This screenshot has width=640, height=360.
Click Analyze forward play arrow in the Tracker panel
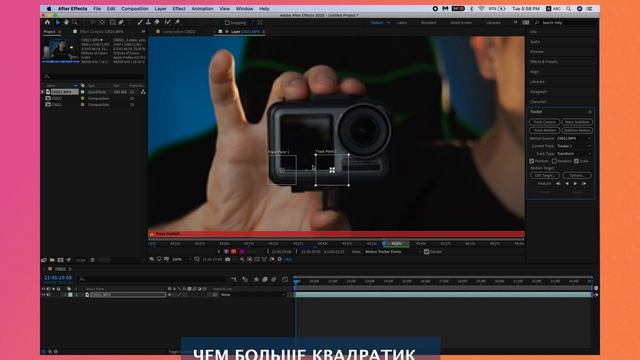(576, 184)
